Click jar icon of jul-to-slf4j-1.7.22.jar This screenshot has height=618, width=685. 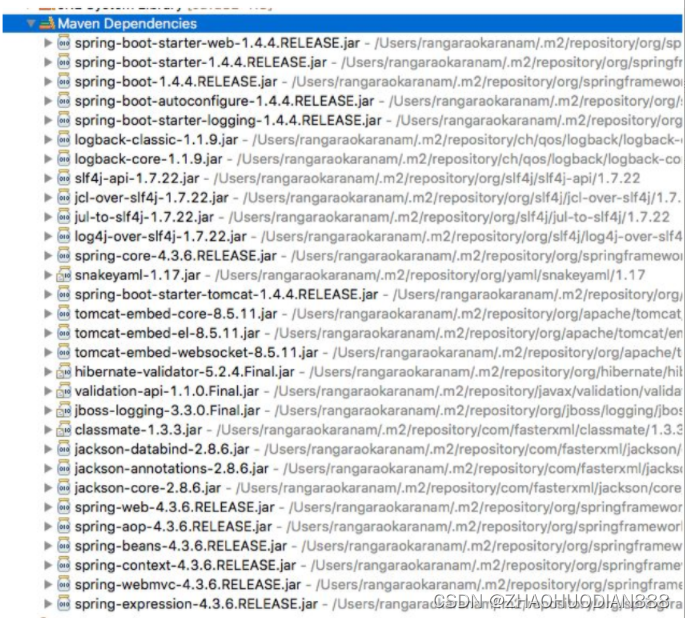click(64, 217)
